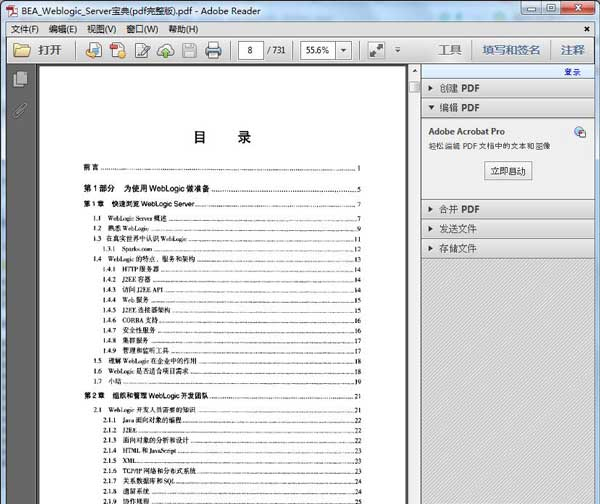Expand the 合并 PDF section

[x=508, y=209]
